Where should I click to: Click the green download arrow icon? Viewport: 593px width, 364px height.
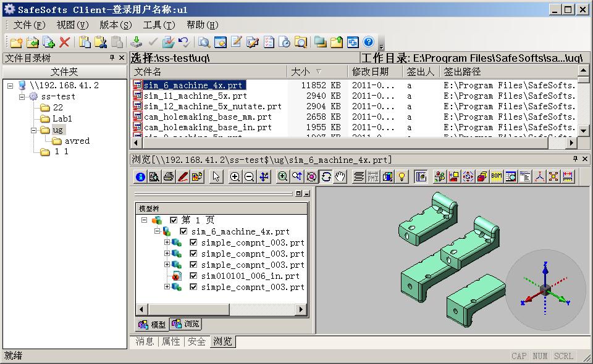tap(136, 42)
